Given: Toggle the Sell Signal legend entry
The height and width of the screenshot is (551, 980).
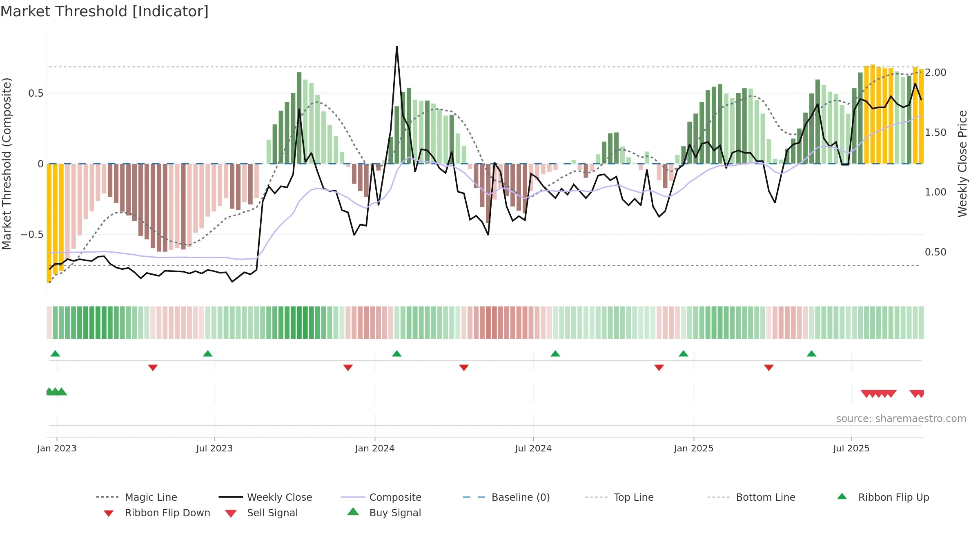Looking at the screenshot, I should tap(261, 513).
